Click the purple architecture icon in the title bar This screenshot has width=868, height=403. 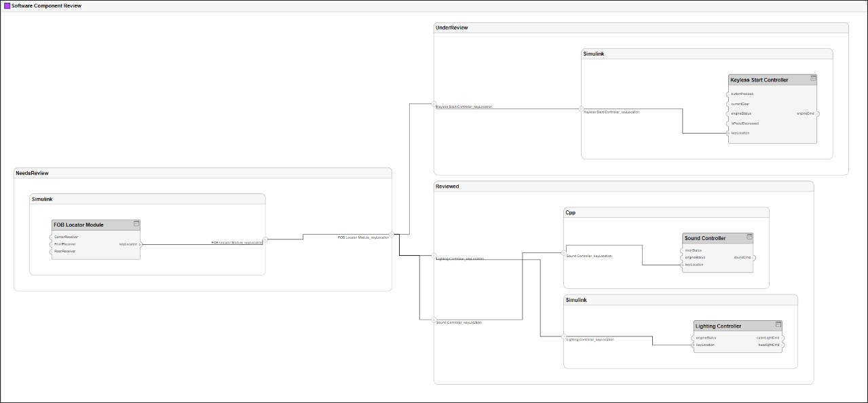(x=7, y=5)
